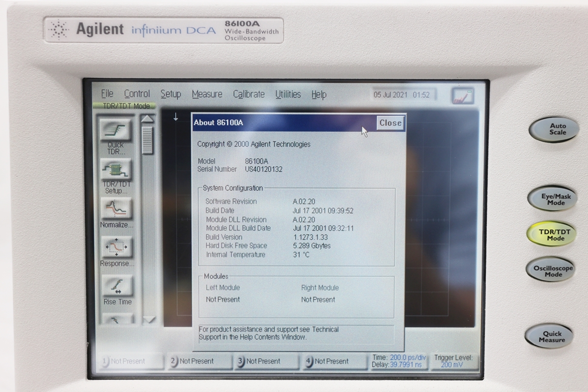Open the Help menu
588x392 pixels.
point(319,94)
